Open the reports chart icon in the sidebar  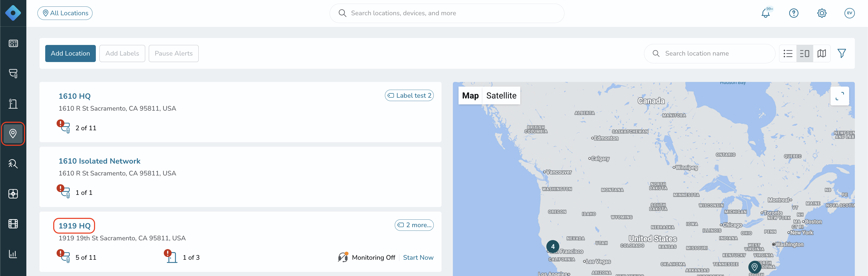(13, 254)
